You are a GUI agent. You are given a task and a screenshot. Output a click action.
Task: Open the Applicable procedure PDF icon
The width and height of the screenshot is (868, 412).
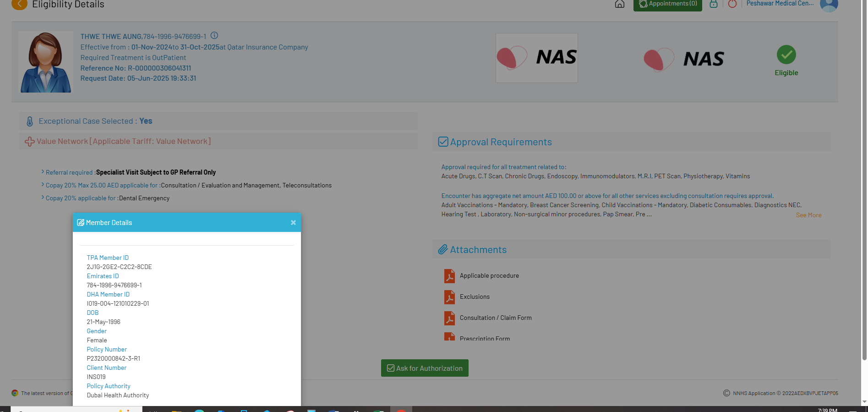[x=449, y=276]
